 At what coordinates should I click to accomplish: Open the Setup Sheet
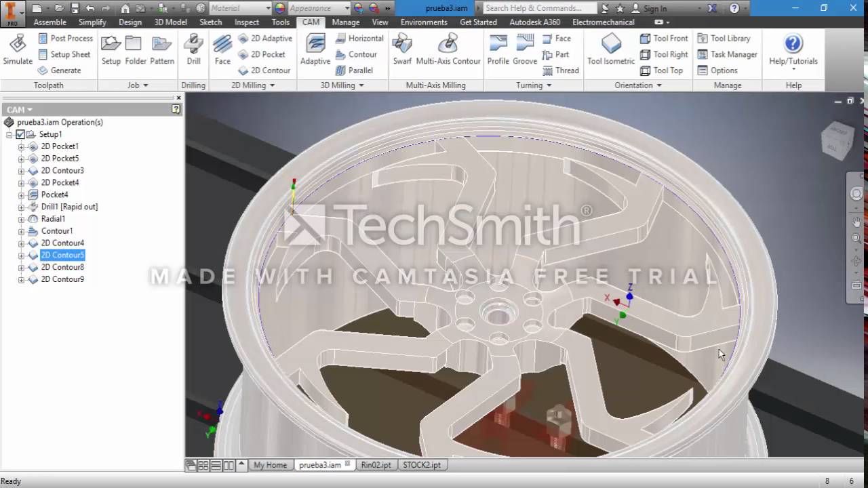click(x=64, y=54)
